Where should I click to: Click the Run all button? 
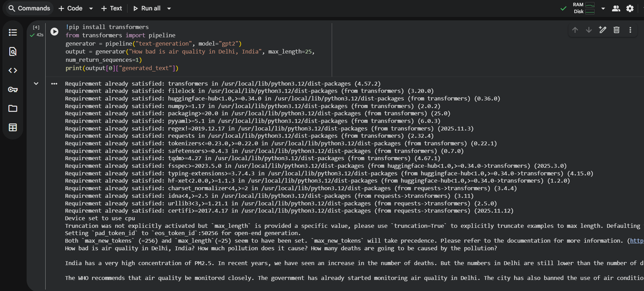tap(147, 8)
